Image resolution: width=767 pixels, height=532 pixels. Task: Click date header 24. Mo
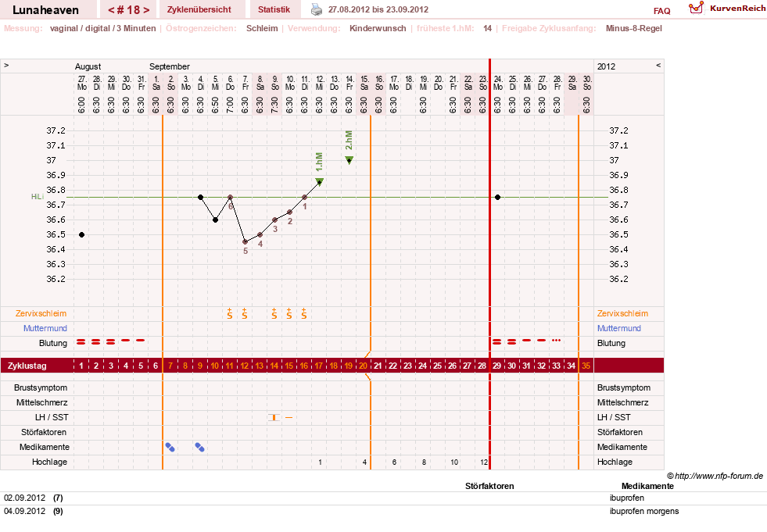498,83
